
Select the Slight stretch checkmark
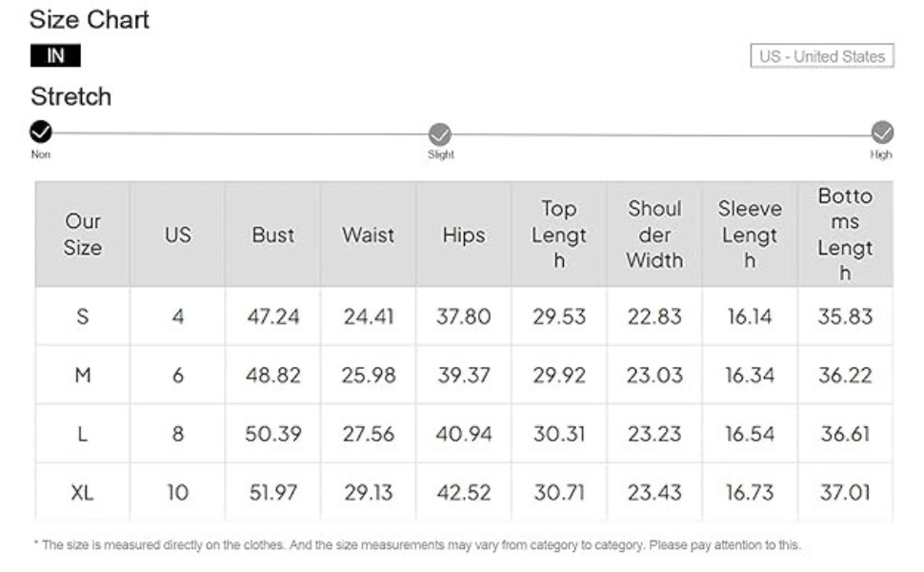439,134
